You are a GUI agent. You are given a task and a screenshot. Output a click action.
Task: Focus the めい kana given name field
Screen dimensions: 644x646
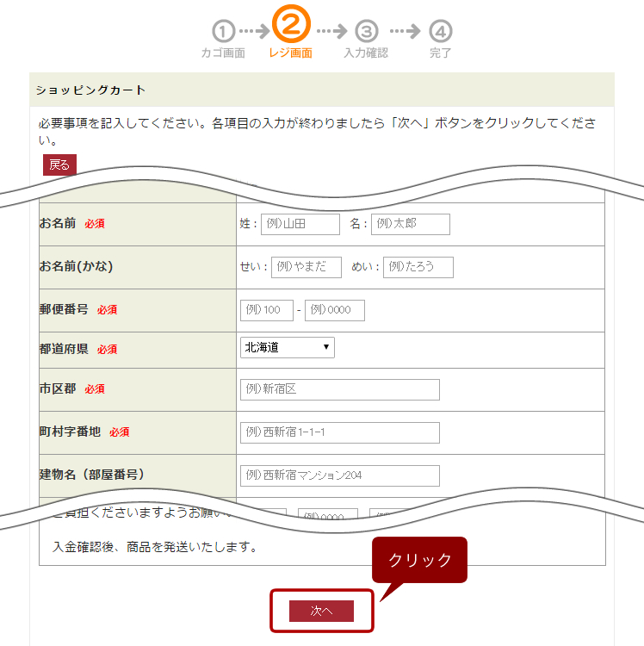click(x=418, y=267)
